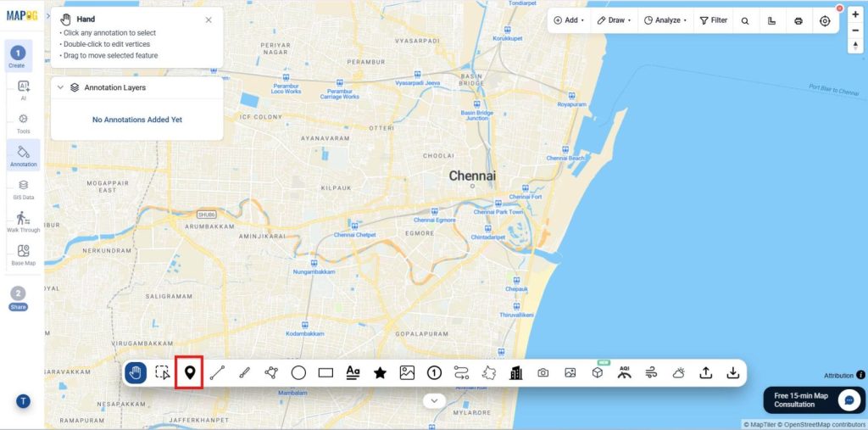Image resolution: width=868 pixels, height=430 pixels.
Task: Reset map bearing with compass button
Action: click(855, 46)
